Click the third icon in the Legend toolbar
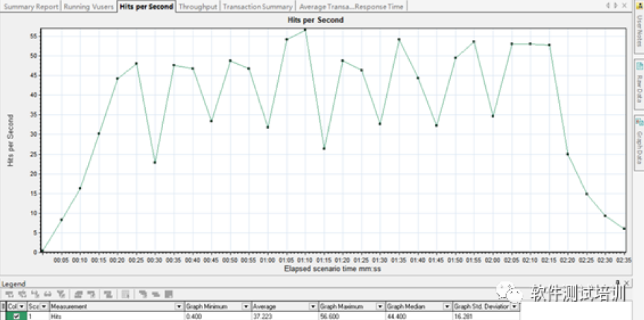Screen dimensions: 644x320 [x=35, y=294]
